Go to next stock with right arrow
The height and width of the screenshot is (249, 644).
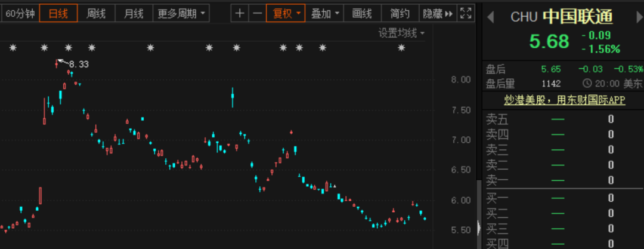click(x=639, y=17)
